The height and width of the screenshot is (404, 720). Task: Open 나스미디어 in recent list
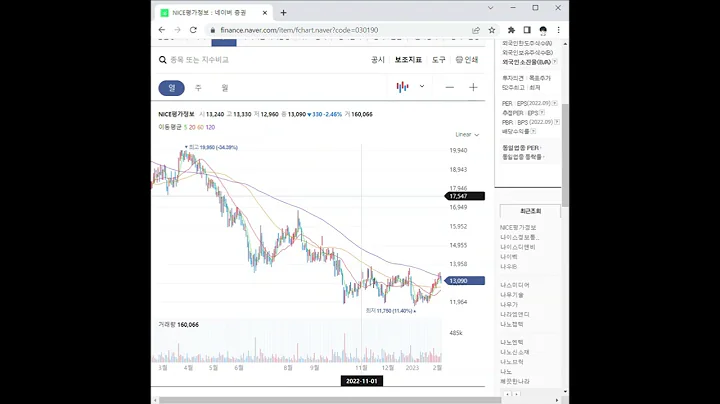(x=515, y=285)
